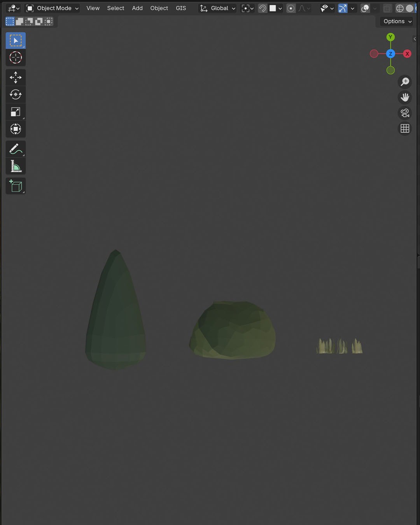The image size is (420, 525).
Task: Open Global transform orientation dropdown
Action: [x=217, y=8]
